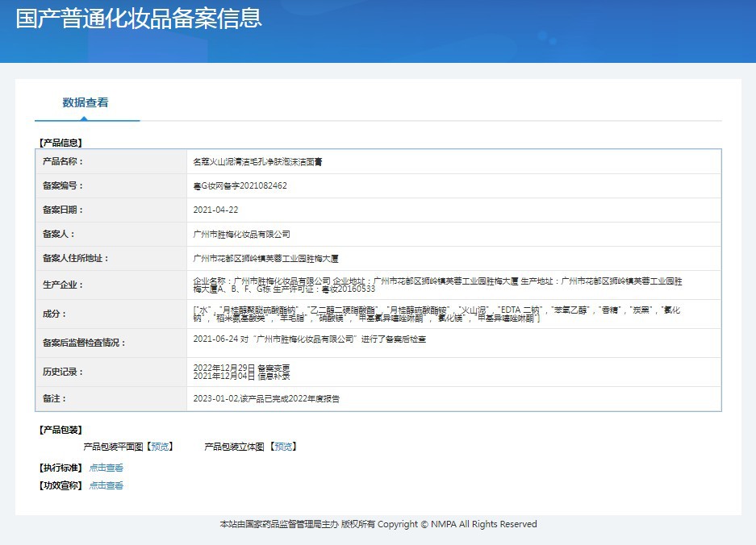Open 点击查看 link beside 功效宣称
Screen dimensions: 756x545
[107, 485]
